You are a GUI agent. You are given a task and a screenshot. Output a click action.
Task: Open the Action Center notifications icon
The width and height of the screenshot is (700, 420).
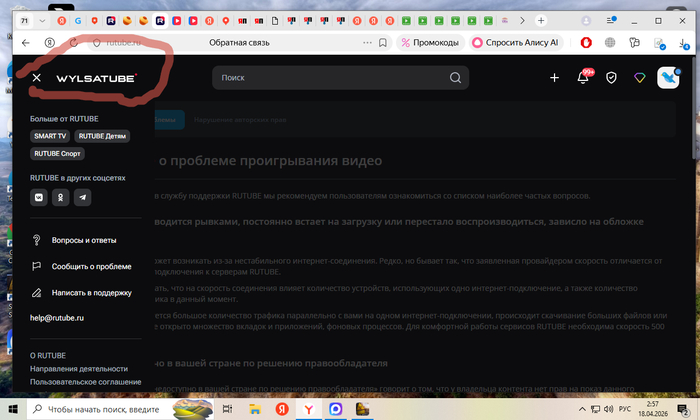coord(683,409)
